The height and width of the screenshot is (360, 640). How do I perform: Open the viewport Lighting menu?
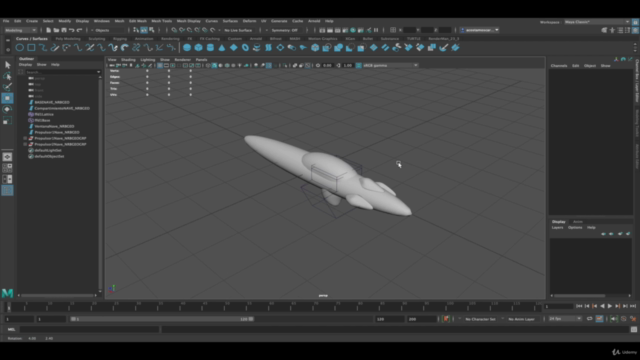click(148, 60)
